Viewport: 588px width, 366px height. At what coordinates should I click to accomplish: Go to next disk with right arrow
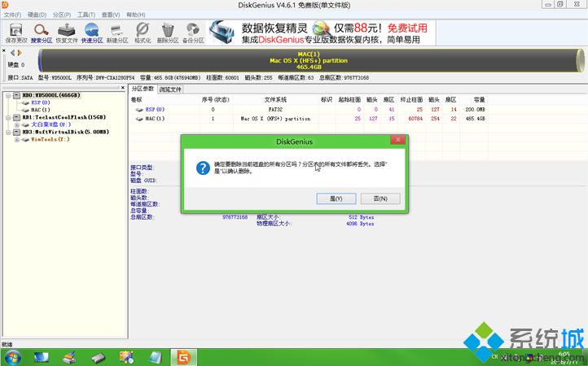[19, 53]
